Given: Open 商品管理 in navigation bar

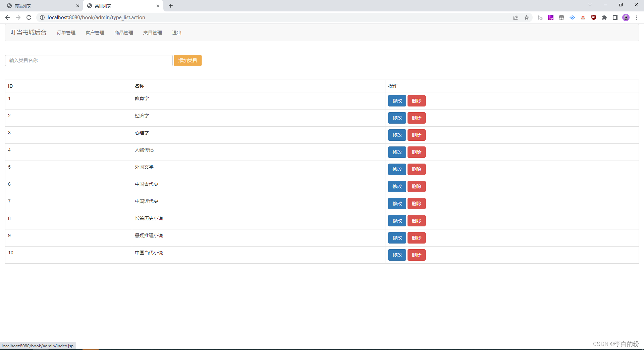Looking at the screenshot, I should 124,33.
